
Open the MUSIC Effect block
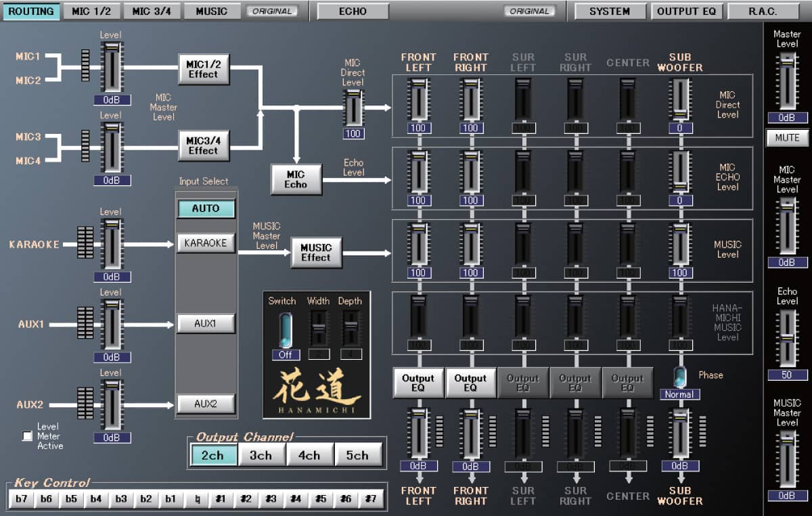pyautogui.click(x=316, y=252)
